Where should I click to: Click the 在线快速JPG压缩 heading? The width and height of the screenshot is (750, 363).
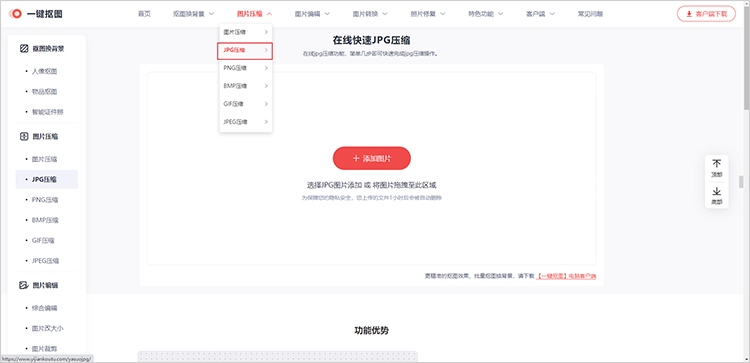[372, 41]
